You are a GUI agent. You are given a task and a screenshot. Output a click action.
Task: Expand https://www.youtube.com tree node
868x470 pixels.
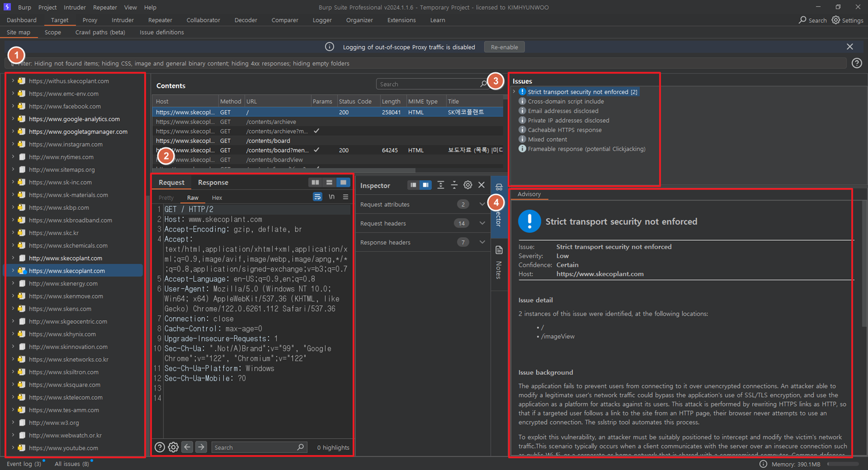(13, 448)
